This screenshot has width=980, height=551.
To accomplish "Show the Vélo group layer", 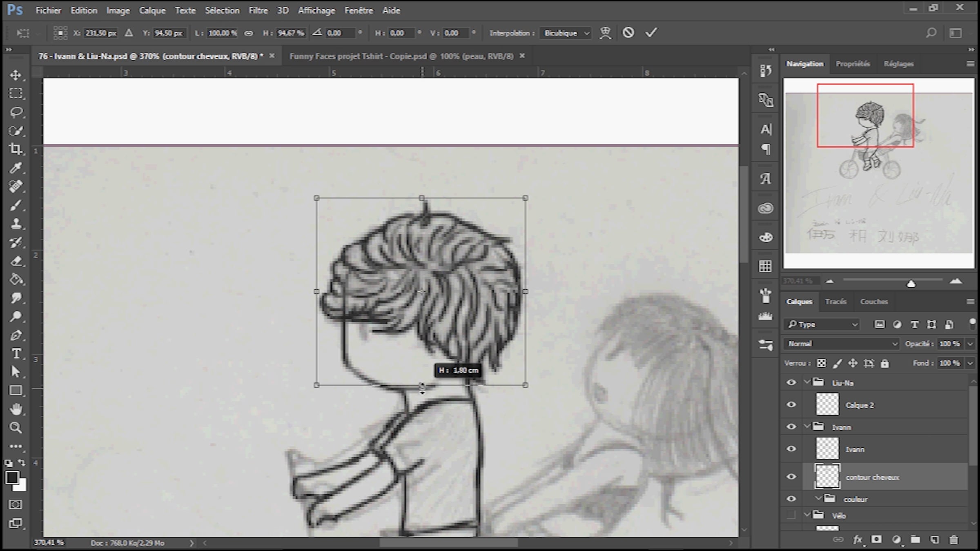I will coord(791,515).
